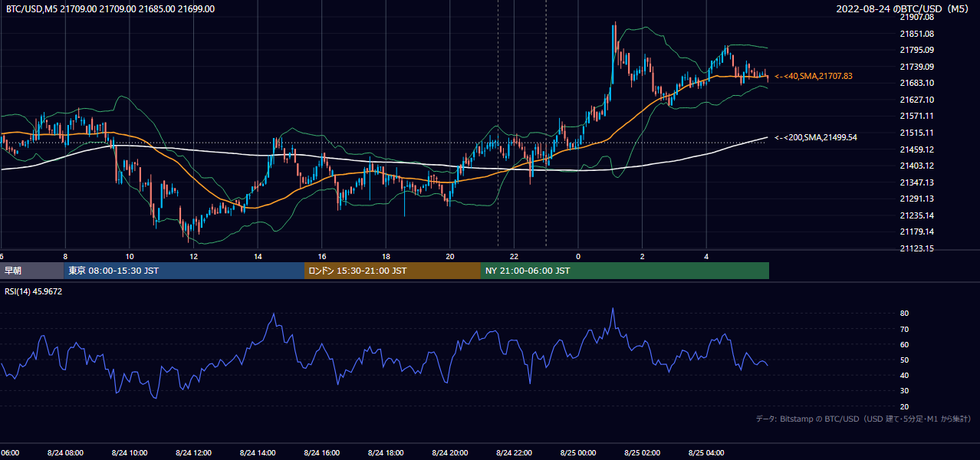
Task: Click the 8/24 12:00 time axis label
Action: pyautogui.click(x=193, y=452)
